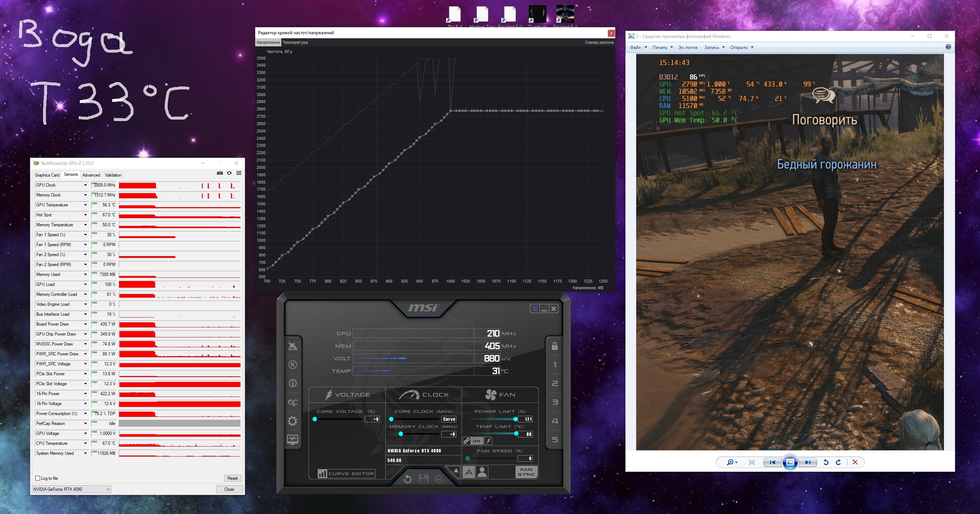Viewport: 980px width, 514px height.
Task: Click the Kombustor K icon
Action: point(292,365)
